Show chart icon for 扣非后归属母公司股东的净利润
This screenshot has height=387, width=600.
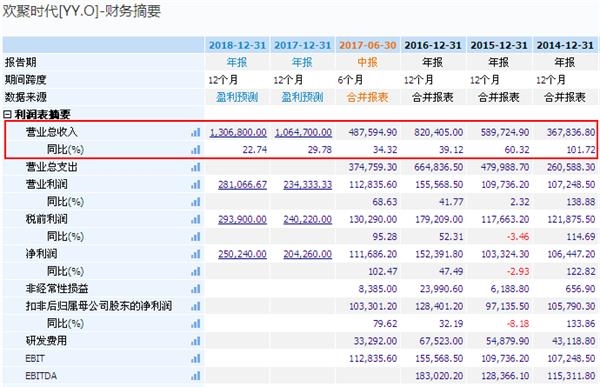point(196,306)
